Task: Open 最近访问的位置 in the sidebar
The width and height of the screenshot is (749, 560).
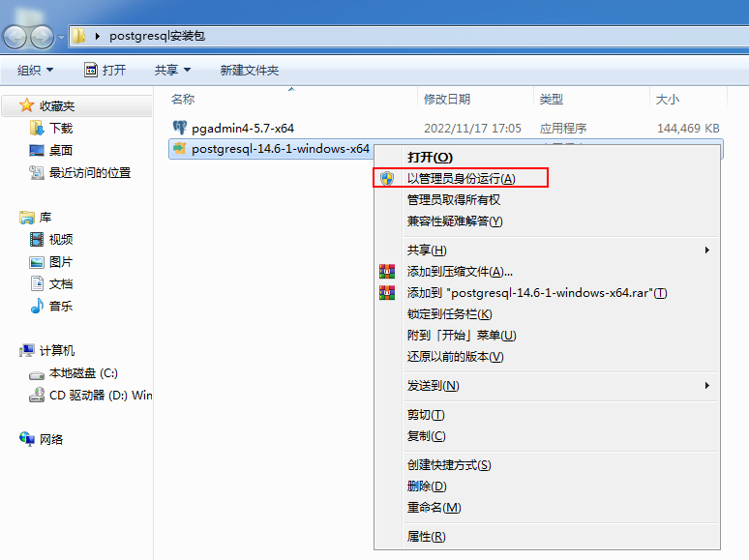Action: [x=90, y=173]
